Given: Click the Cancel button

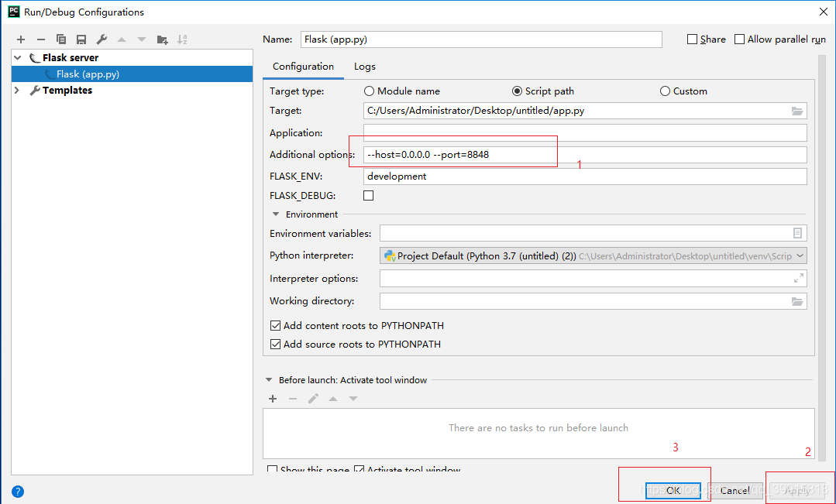Looking at the screenshot, I should coord(735,490).
